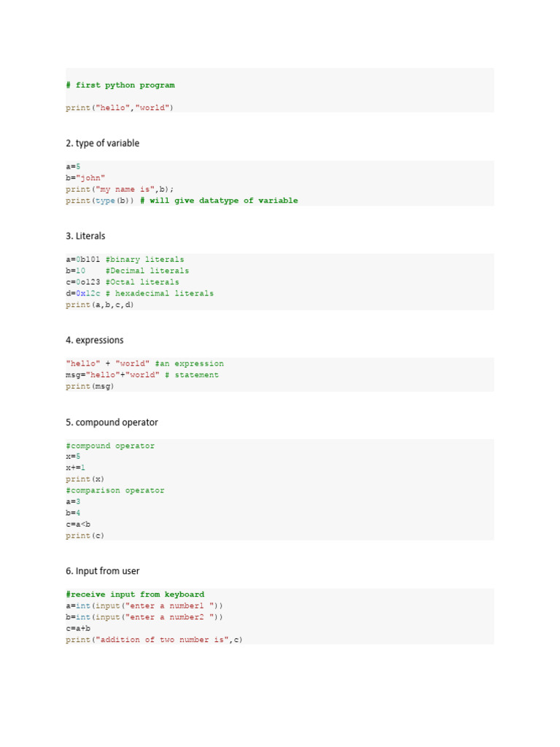Click the "enter a number2" input line
Viewport: 560px width, 747px height.
144,617
